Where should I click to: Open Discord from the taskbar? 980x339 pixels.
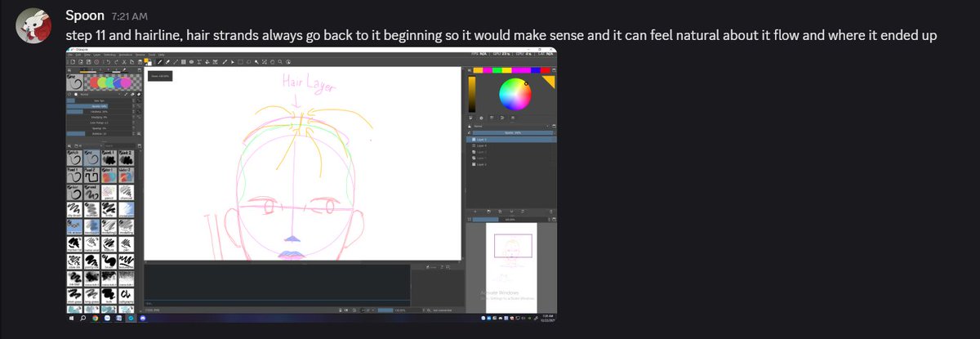click(x=142, y=319)
